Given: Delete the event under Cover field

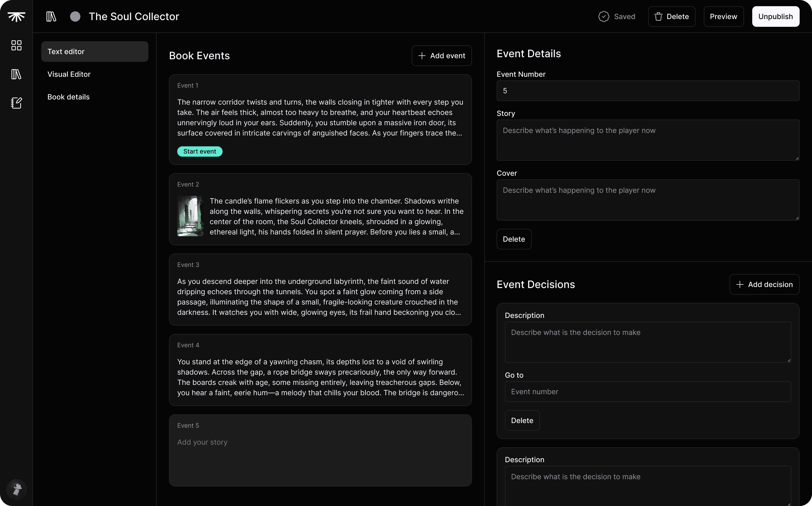Looking at the screenshot, I should coord(514,239).
